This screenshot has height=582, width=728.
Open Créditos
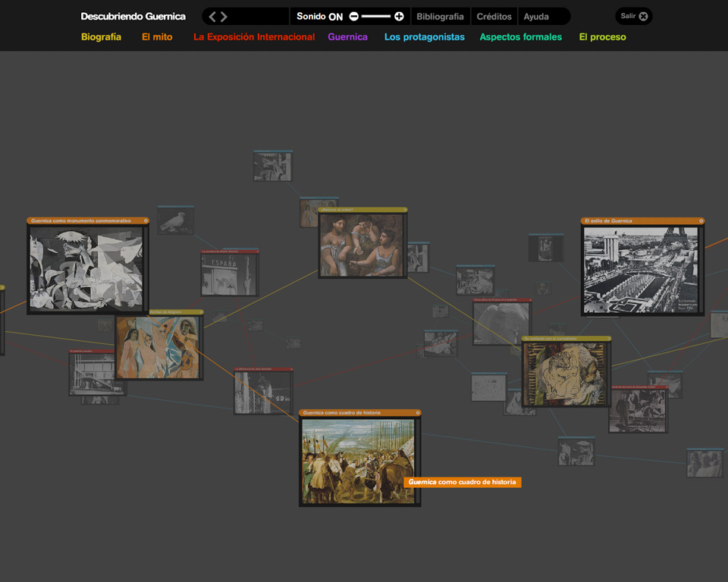click(494, 16)
